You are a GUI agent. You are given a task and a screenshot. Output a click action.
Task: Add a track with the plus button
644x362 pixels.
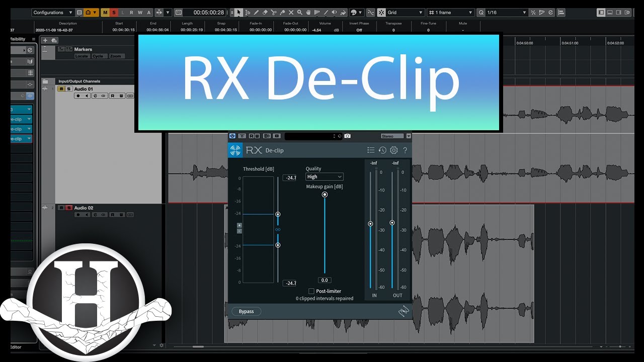[45, 40]
